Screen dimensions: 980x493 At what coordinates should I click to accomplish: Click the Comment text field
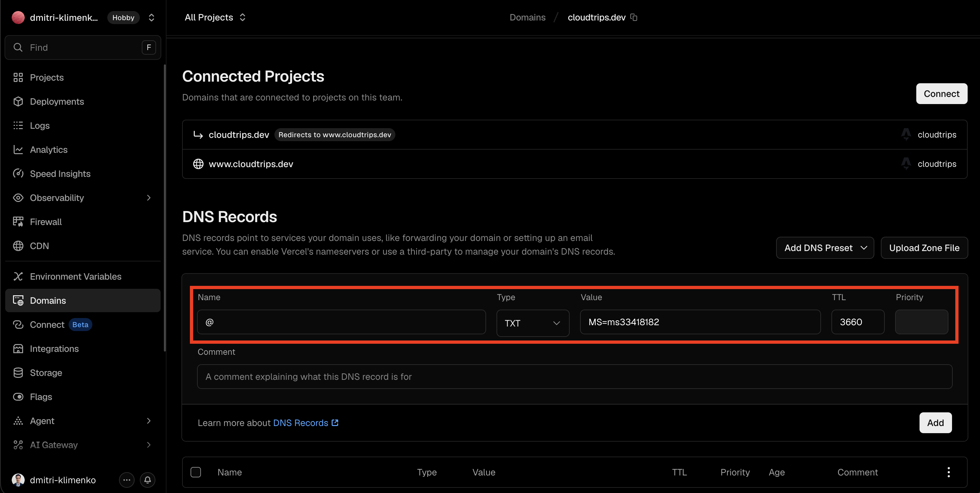tap(575, 377)
